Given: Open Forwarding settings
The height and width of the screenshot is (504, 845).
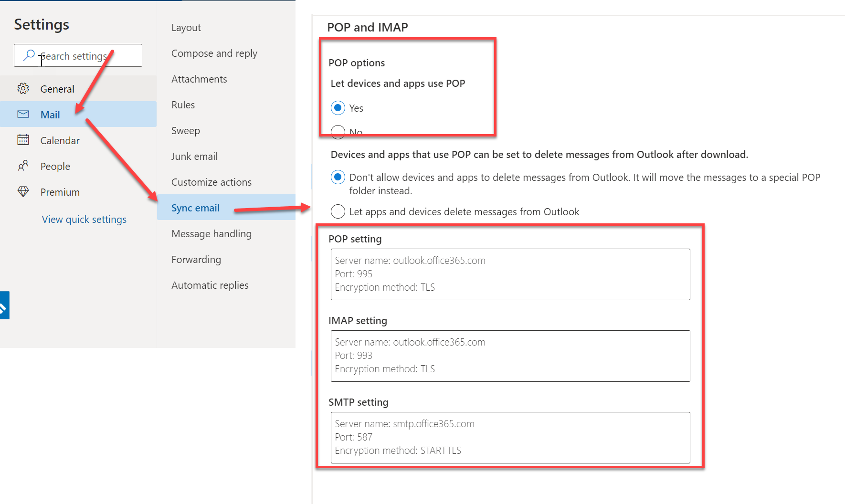Looking at the screenshot, I should [226, 260].
